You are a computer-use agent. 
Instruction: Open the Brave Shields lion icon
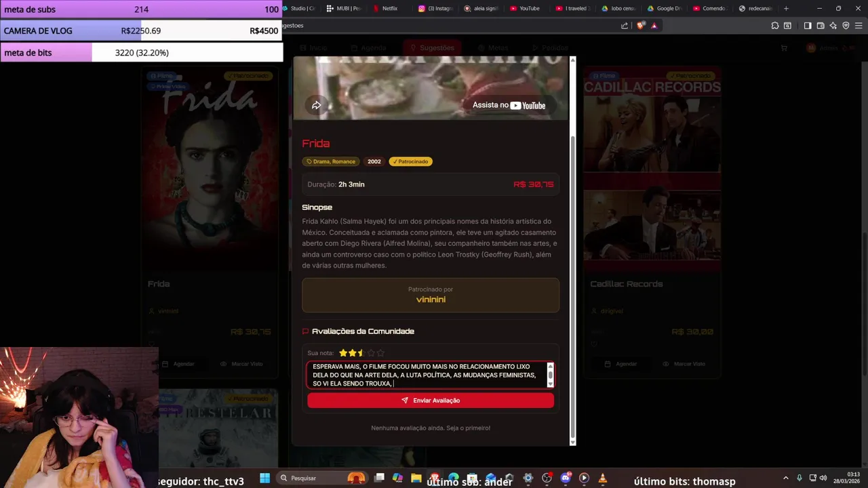[641, 26]
